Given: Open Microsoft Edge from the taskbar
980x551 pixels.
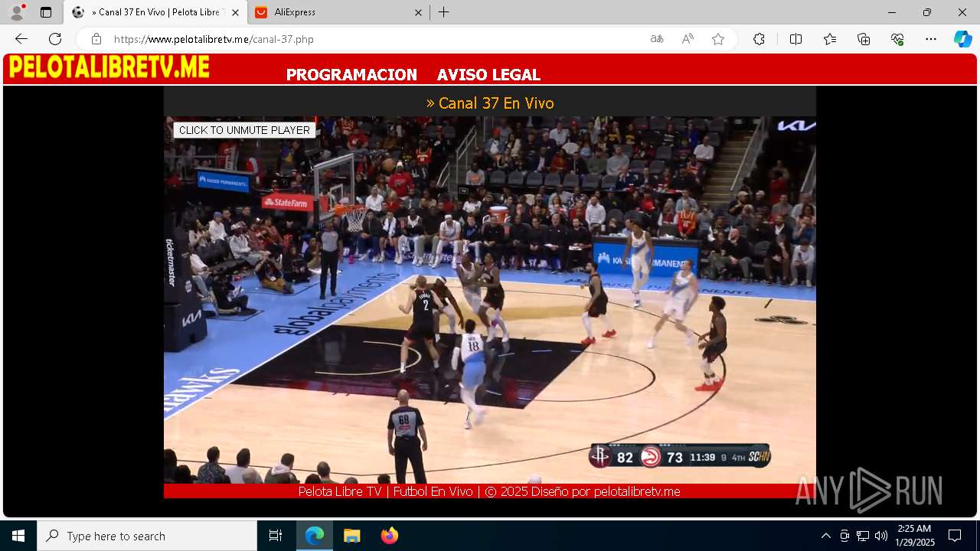Looking at the screenshot, I should pyautogui.click(x=315, y=536).
